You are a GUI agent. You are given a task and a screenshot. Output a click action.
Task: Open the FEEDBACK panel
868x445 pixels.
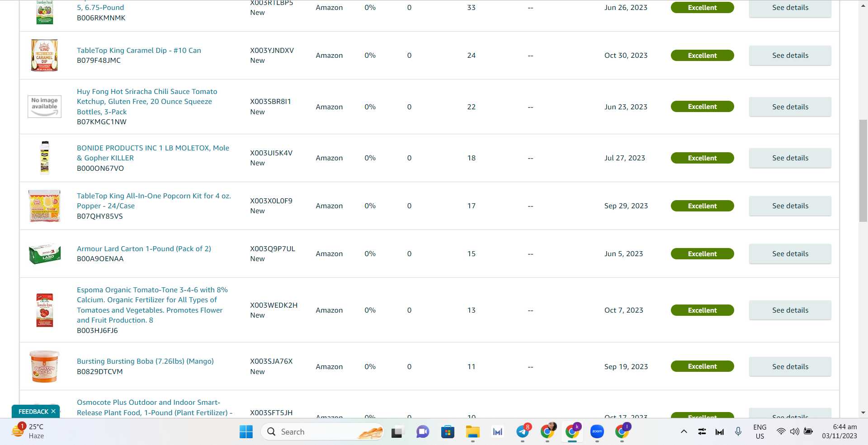click(33, 412)
